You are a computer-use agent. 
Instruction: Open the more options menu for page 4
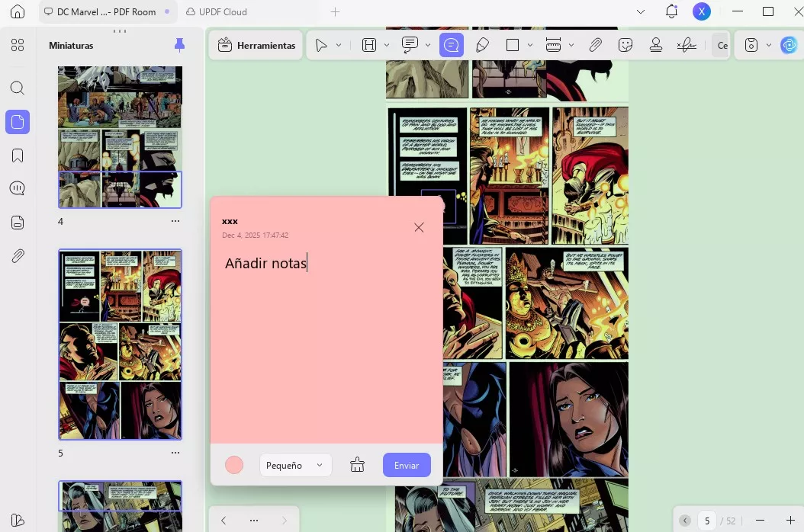[175, 221]
